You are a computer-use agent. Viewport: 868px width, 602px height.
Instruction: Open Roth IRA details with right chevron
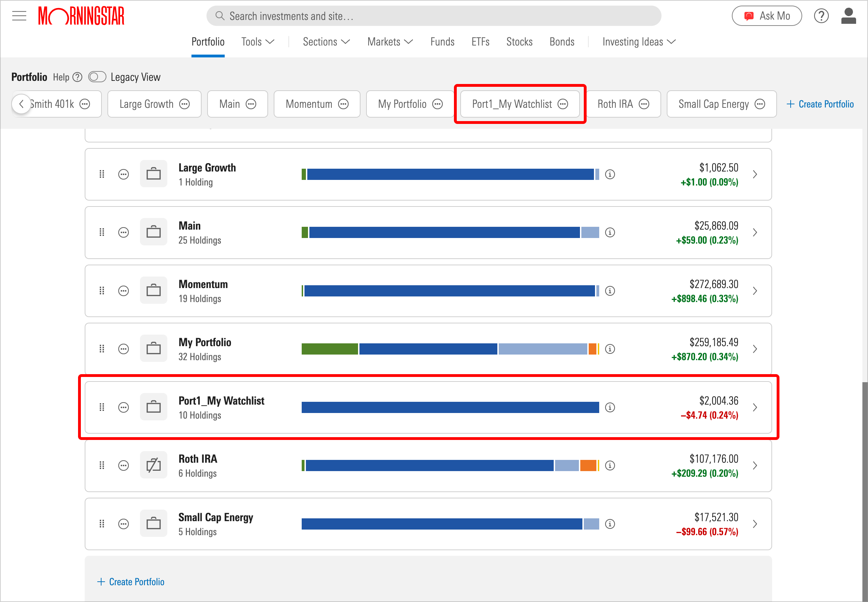tap(755, 465)
